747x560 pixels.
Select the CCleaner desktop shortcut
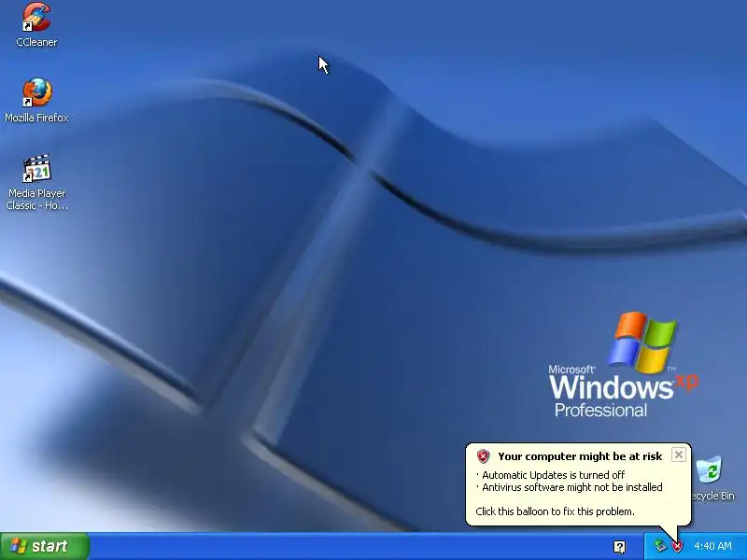coord(36,25)
